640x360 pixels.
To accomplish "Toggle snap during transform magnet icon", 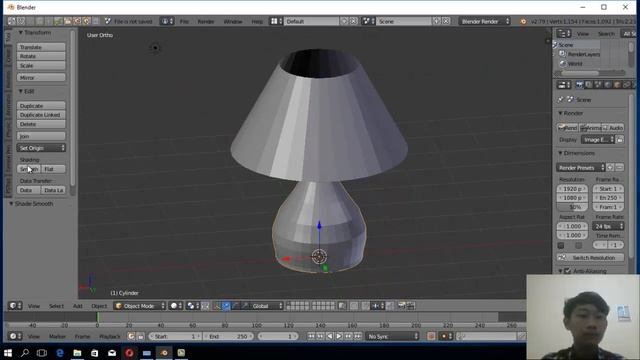I will (366, 306).
